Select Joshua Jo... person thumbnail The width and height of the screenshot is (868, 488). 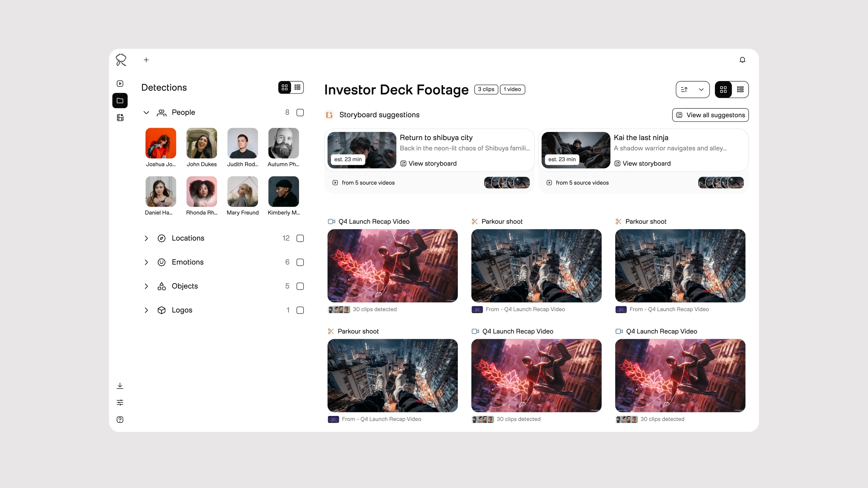click(161, 143)
